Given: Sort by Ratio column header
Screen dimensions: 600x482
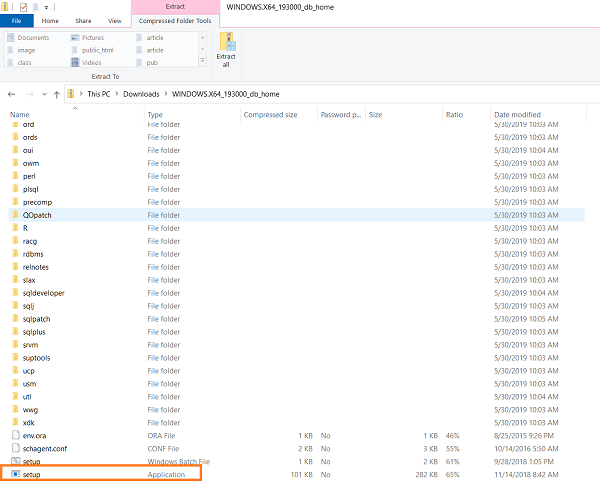Looking at the screenshot, I should pos(466,114).
